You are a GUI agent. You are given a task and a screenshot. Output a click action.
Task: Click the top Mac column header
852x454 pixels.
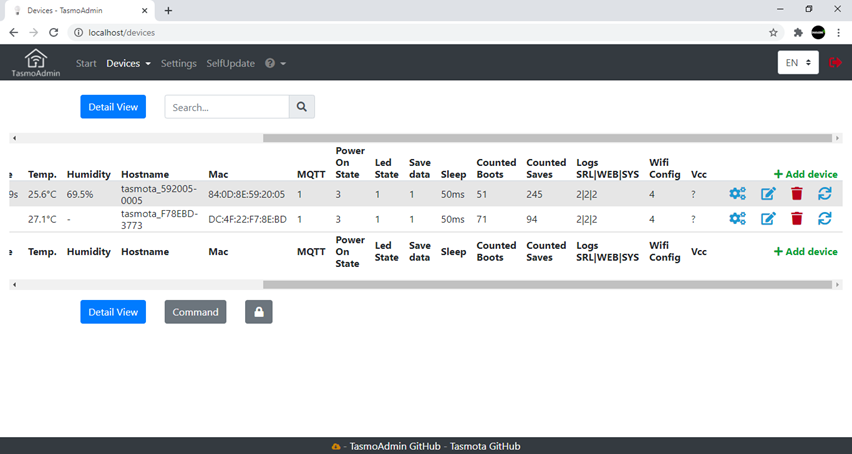click(x=218, y=174)
